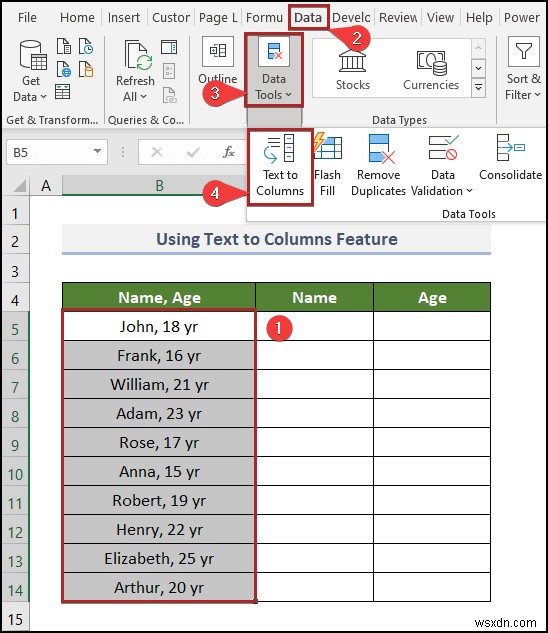Select the Currencies data type

coord(431,69)
